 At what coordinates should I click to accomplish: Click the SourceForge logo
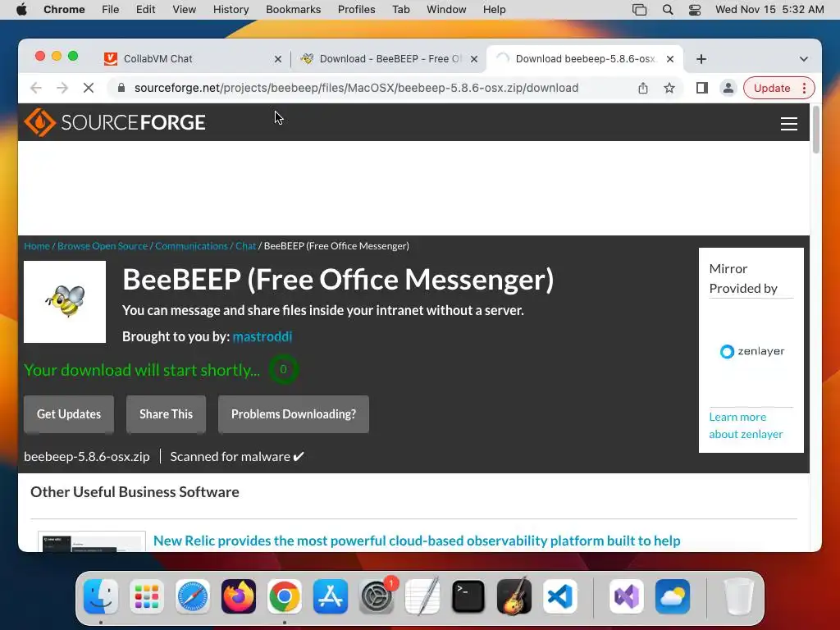(115, 122)
